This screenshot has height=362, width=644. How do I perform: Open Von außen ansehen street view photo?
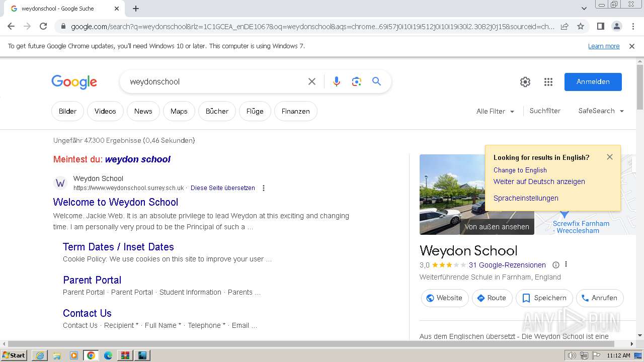point(477,195)
